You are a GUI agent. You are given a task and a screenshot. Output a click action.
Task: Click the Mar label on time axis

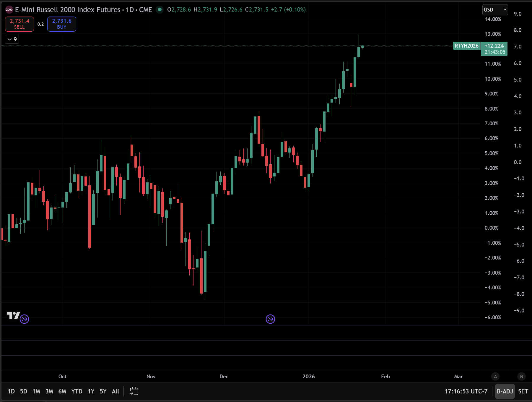tap(458, 377)
